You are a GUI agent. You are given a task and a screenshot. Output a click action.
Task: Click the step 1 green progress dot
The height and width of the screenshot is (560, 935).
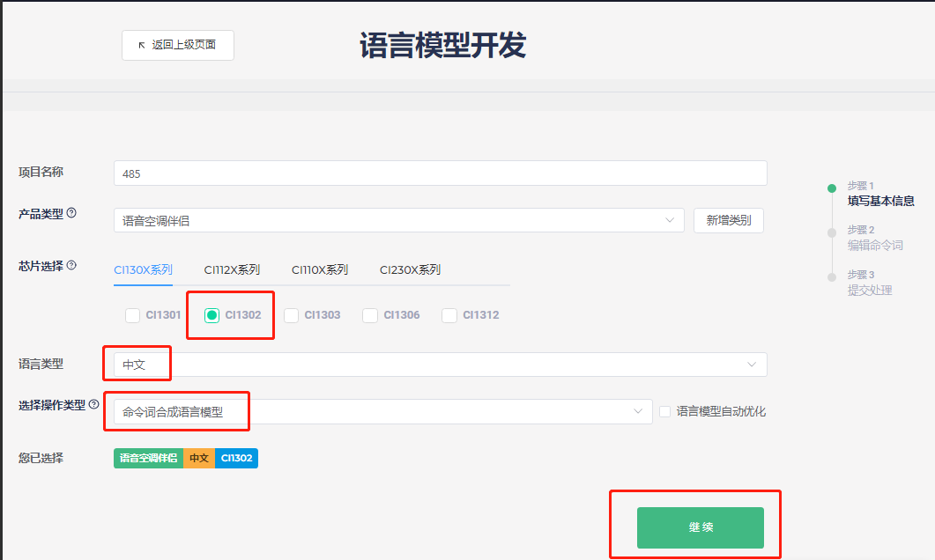coord(831,188)
